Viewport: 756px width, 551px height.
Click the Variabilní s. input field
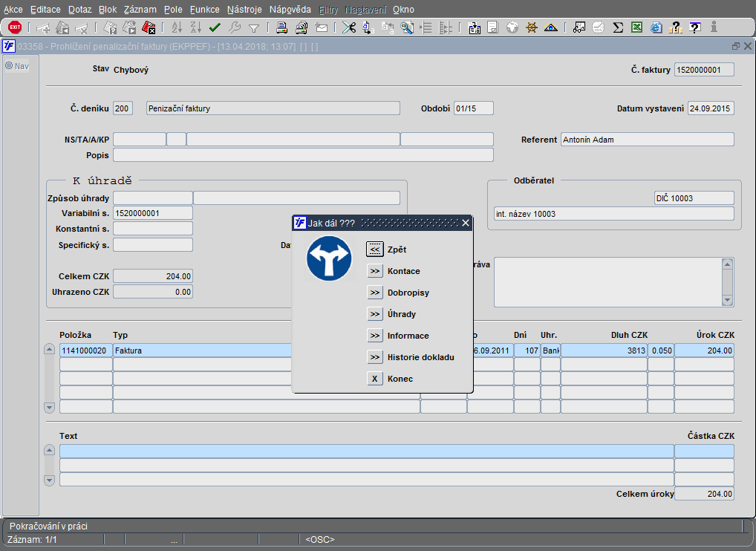click(x=152, y=214)
